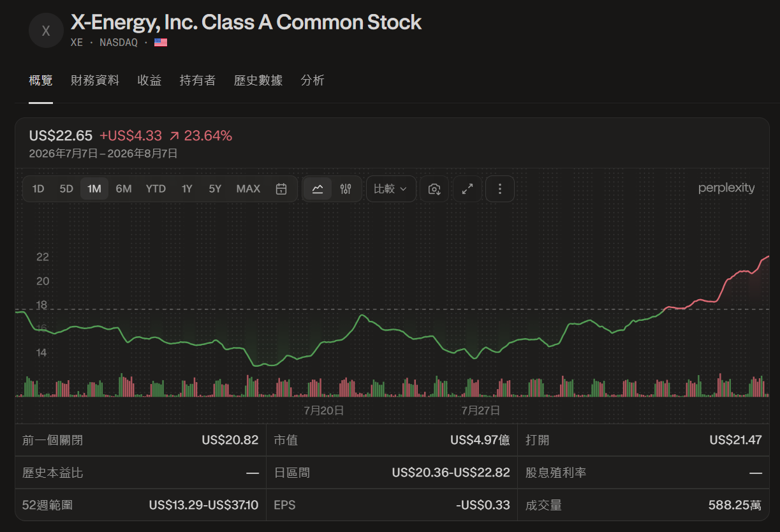This screenshot has height=532, width=780.
Task: Switch to the 財務資料 tab
Action: (x=95, y=80)
